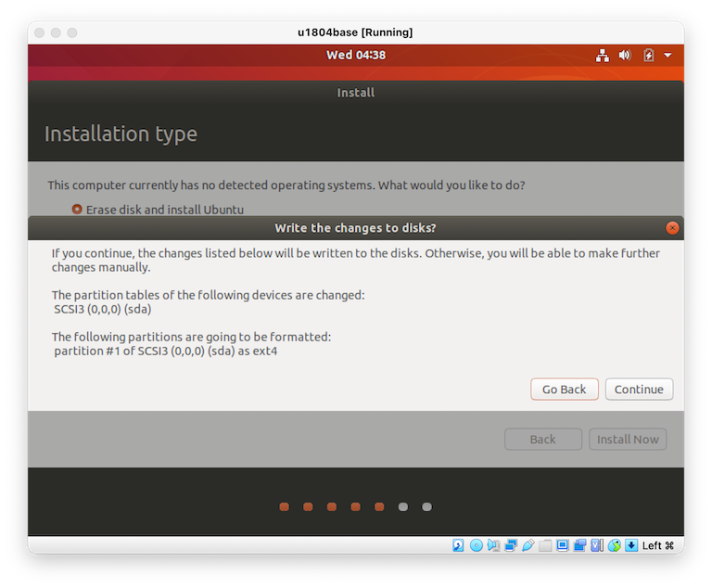
Task: Click the Ubuntu volume speaker icon
Action: 625,56
